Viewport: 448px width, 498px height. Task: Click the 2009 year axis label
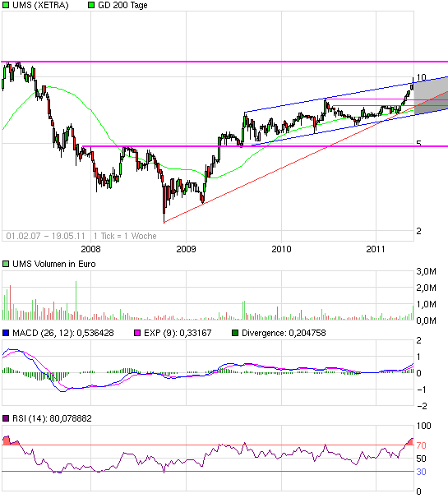187,249
